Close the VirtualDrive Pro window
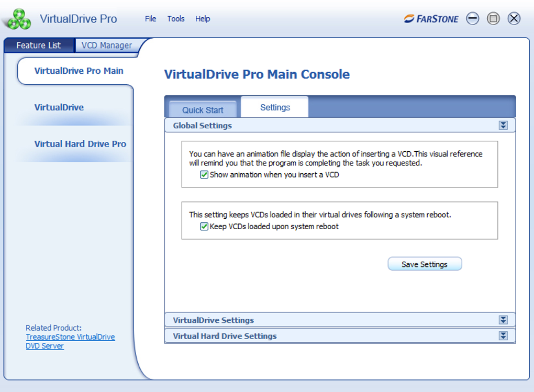534x392 pixels. (x=514, y=18)
